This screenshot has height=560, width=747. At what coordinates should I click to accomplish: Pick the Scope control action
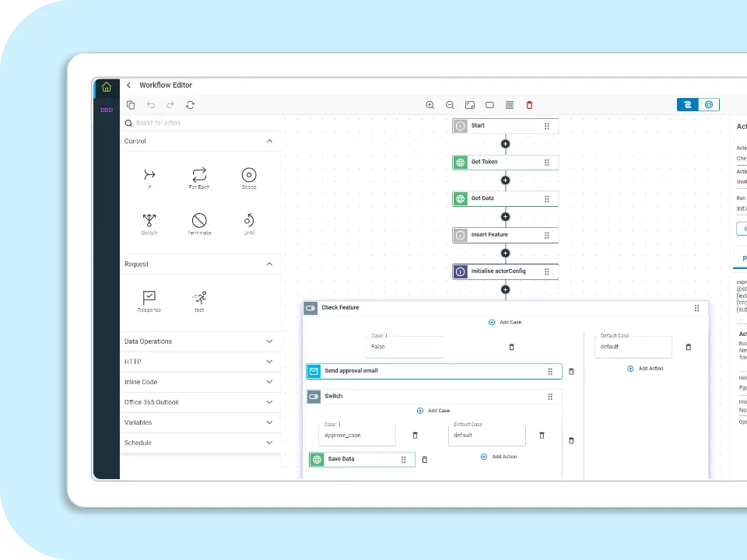248,177
